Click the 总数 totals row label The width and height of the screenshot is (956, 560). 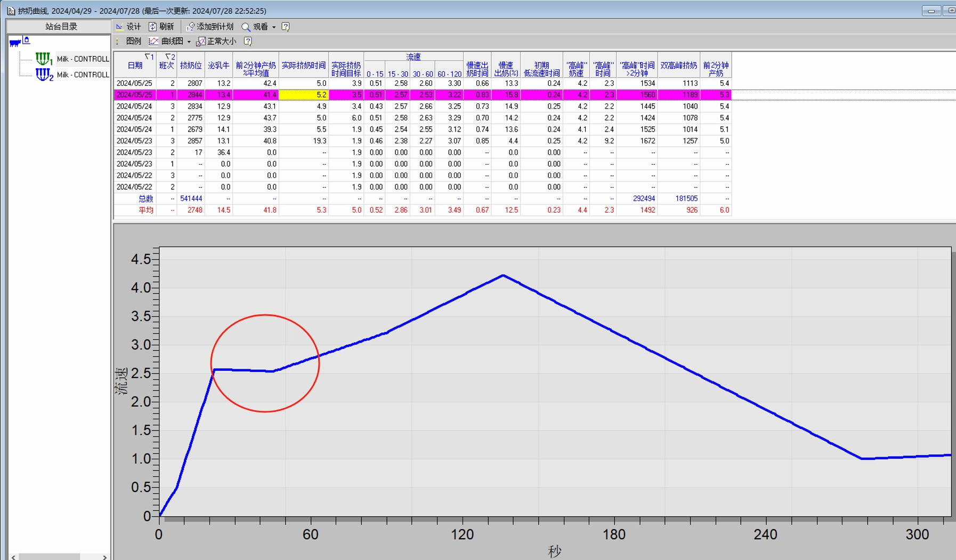pyautogui.click(x=145, y=199)
